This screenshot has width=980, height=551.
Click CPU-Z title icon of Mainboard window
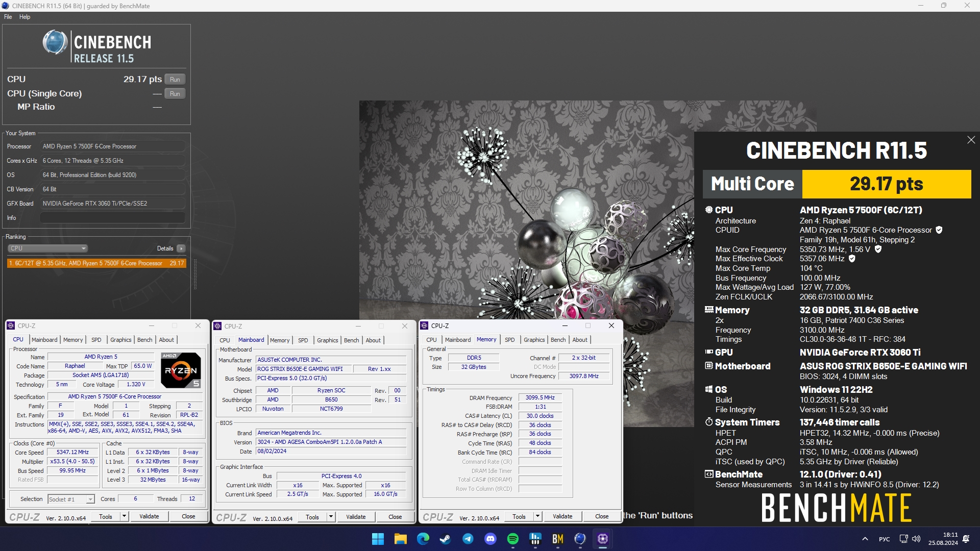coord(217,326)
